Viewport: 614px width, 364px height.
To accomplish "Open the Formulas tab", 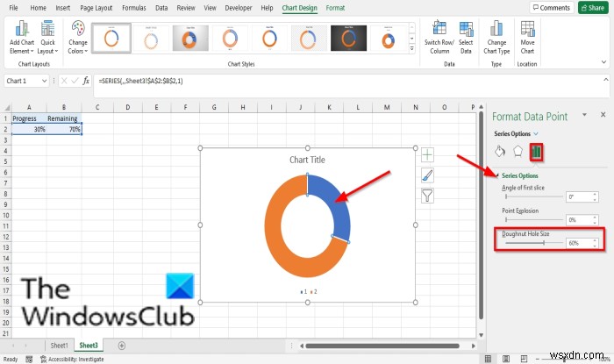I will [134, 7].
